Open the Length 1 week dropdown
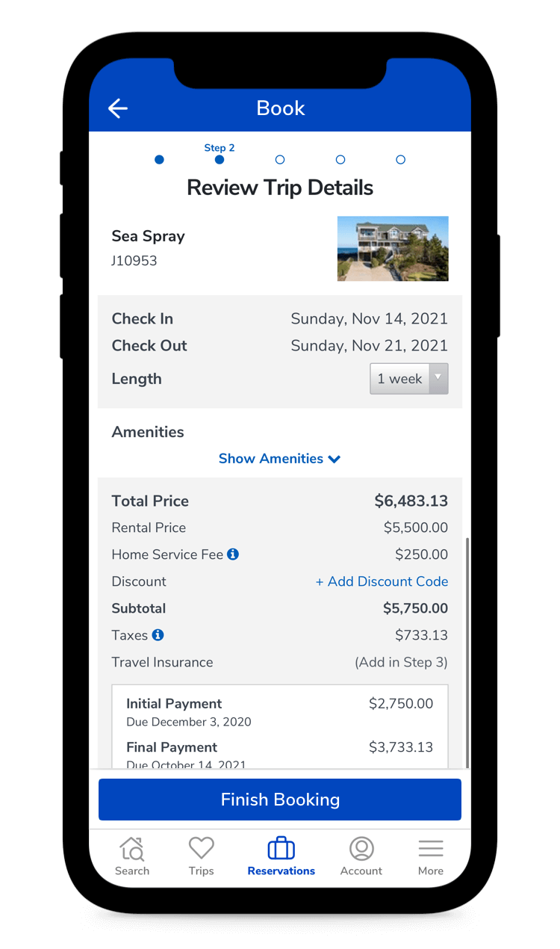The height and width of the screenshot is (949, 560). [408, 379]
